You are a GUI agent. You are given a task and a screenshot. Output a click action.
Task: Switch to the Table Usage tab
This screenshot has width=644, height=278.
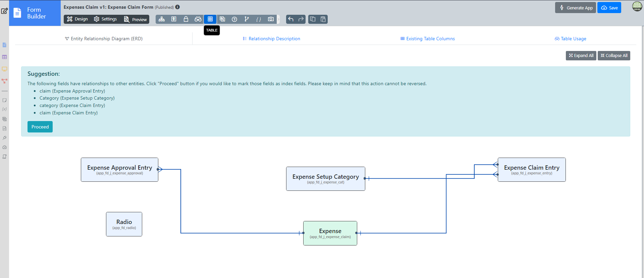click(570, 39)
